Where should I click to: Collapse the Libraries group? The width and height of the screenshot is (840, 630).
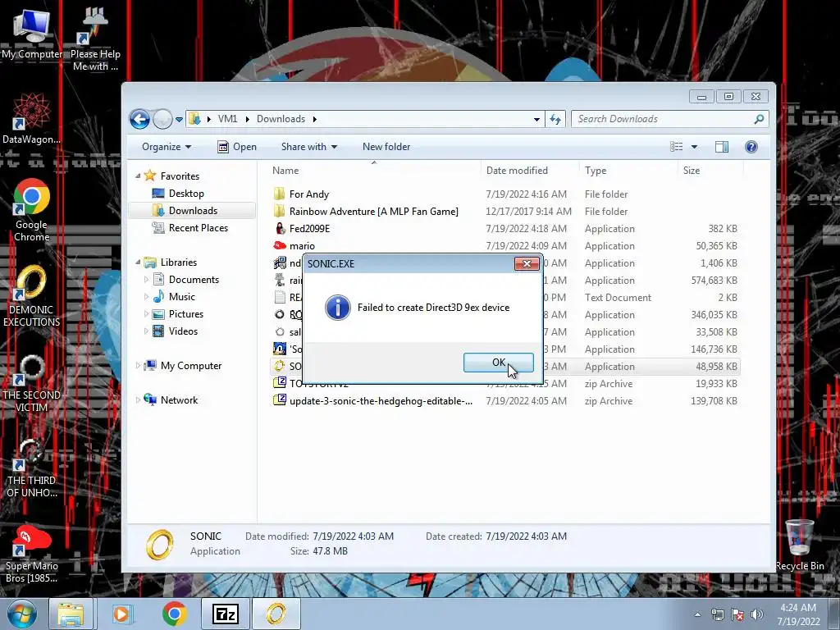pos(138,262)
